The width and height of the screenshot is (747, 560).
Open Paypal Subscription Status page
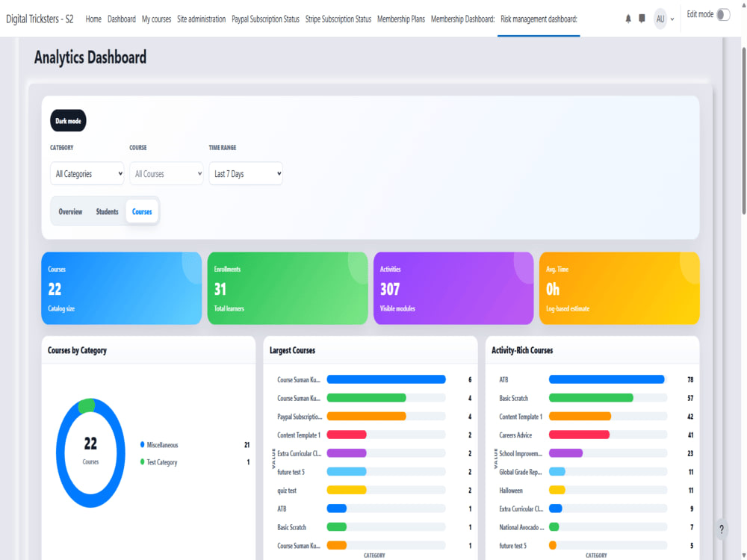click(265, 19)
